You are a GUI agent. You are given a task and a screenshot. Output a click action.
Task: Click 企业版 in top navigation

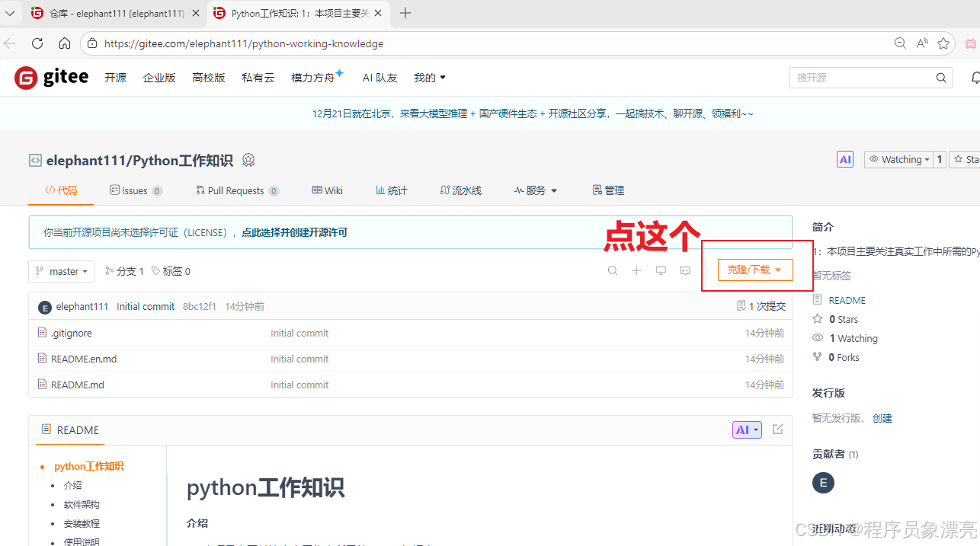click(159, 78)
